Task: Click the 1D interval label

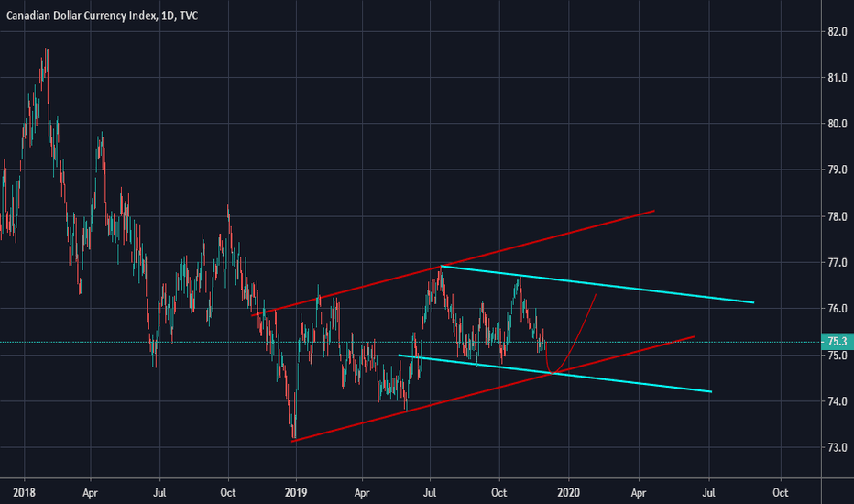Action: click(x=168, y=16)
